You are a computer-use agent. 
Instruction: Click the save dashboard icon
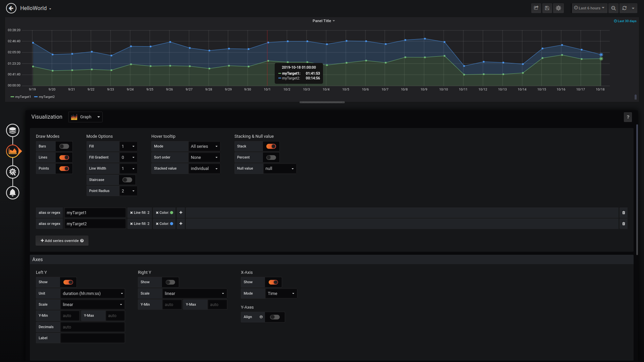[547, 8]
